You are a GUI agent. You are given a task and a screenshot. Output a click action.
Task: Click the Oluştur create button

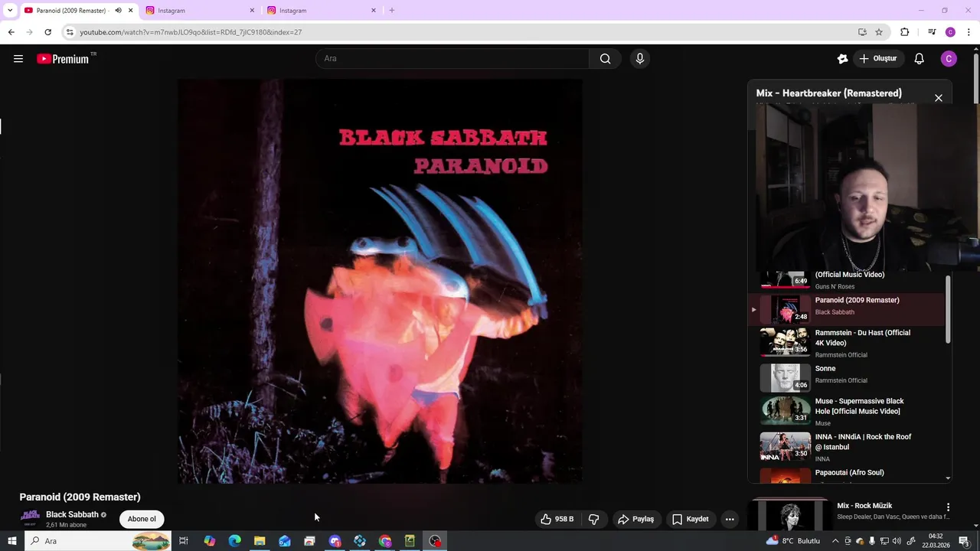(877, 59)
